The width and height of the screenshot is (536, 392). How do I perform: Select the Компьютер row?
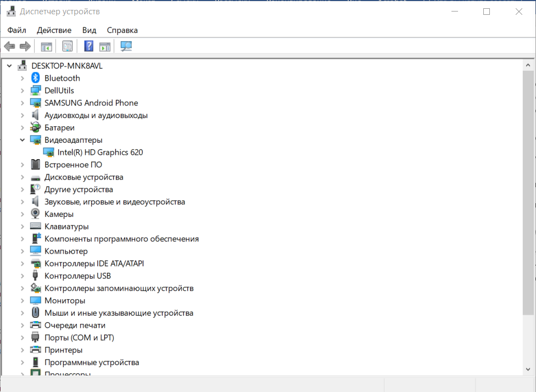click(x=66, y=251)
